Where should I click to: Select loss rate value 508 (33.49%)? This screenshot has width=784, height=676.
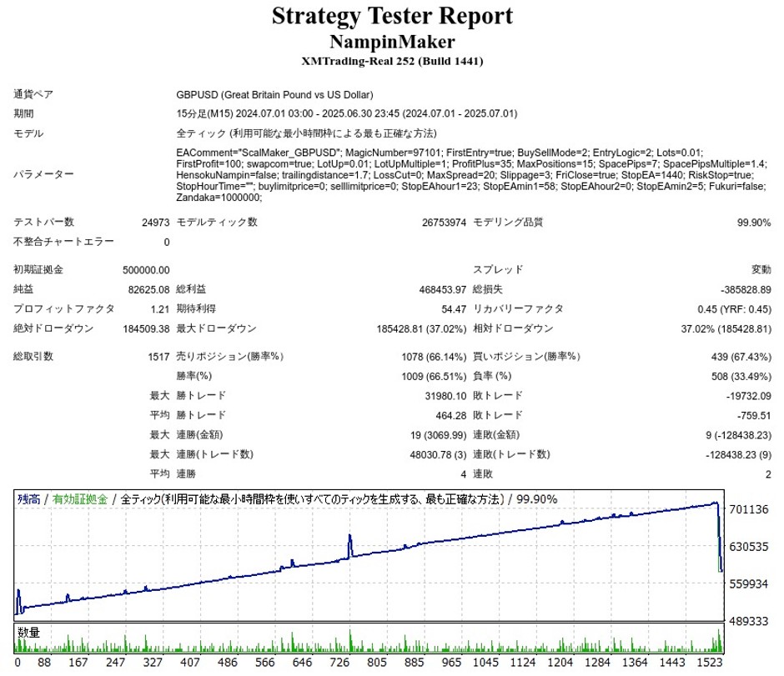tap(741, 376)
